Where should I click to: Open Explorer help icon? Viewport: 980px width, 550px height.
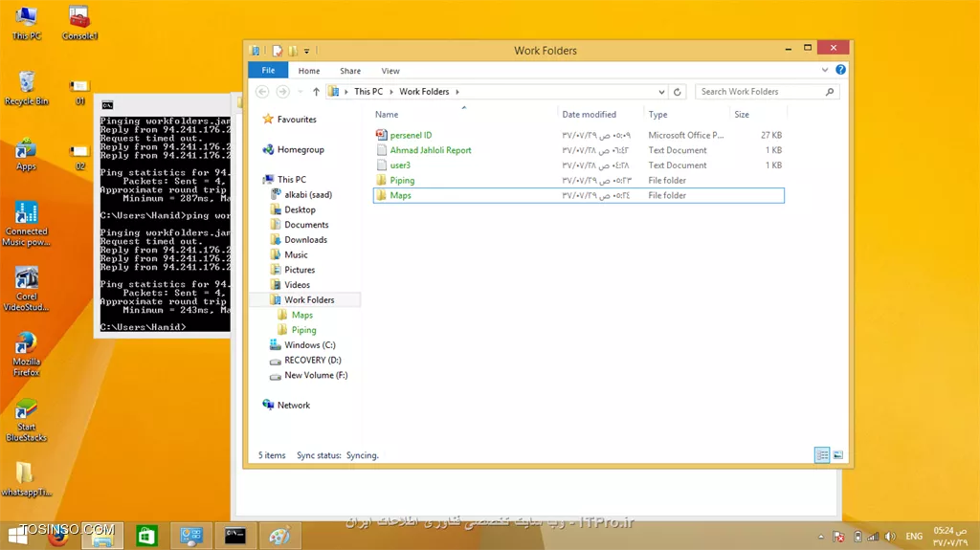[840, 70]
